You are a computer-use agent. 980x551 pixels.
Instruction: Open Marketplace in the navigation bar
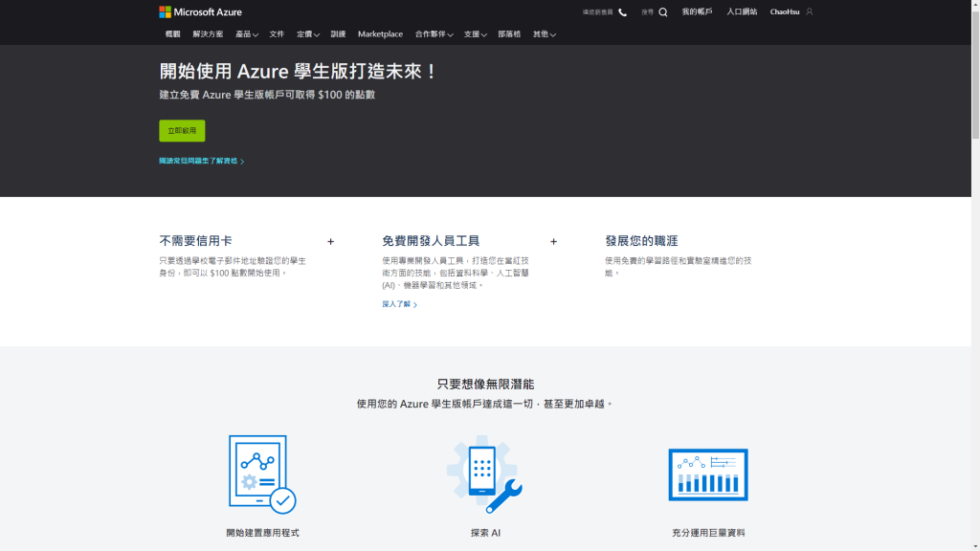(380, 34)
